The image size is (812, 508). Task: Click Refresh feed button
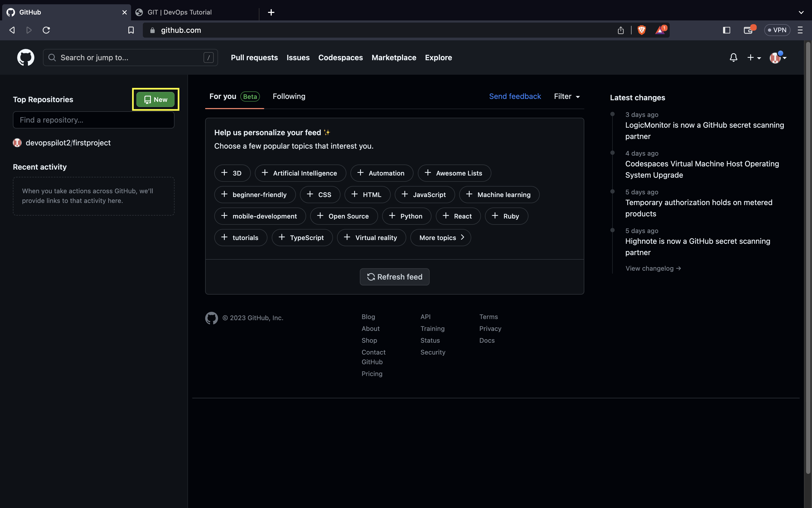click(395, 277)
